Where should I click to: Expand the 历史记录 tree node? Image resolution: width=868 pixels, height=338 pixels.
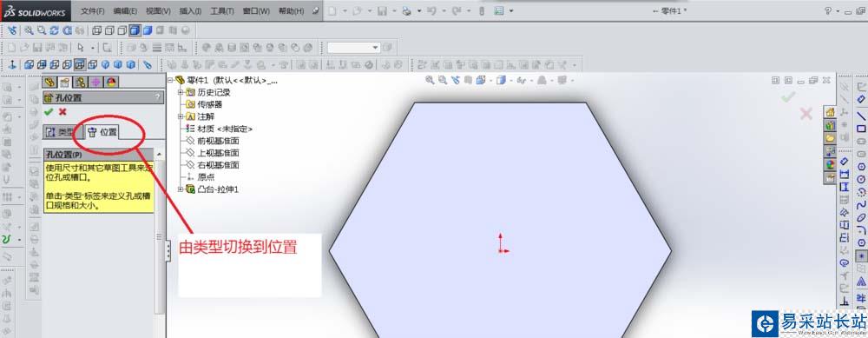pyautogui.click(x=181, y=92)
